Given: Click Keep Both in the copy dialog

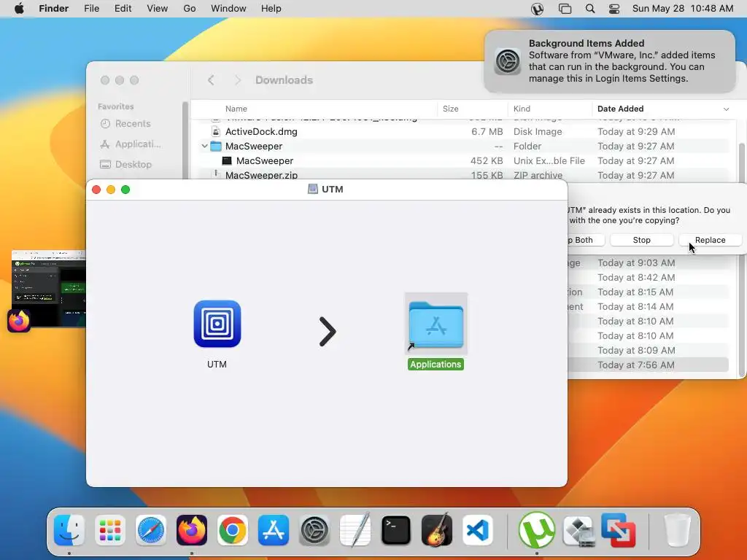Looking at the screenshot, I should (x=587, y=240).
